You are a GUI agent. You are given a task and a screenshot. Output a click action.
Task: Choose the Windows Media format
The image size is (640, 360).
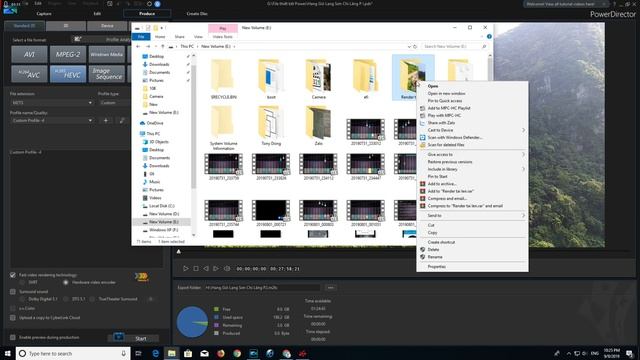click(107, 54)
